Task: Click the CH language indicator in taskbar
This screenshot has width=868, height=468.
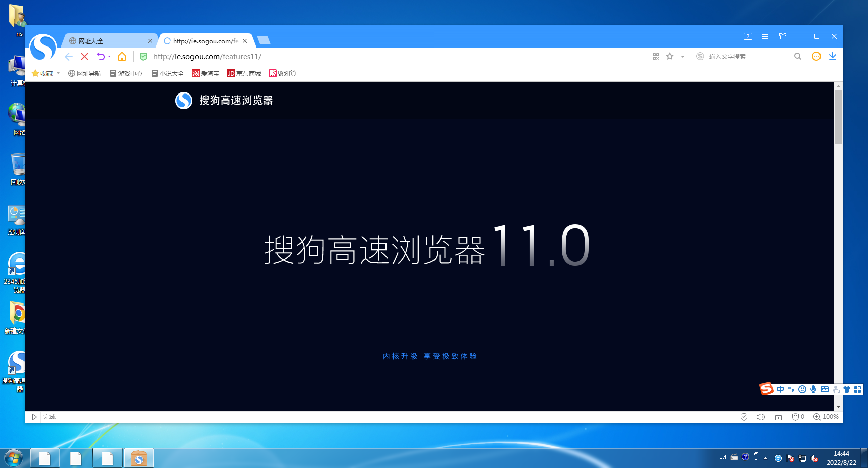Action: coord(723,457)
